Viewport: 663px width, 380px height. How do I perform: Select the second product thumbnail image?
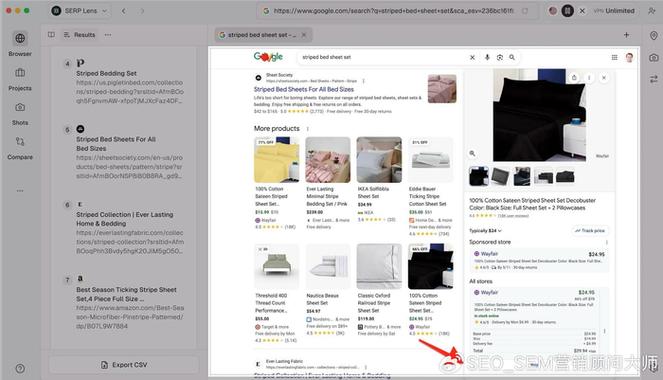(500, 176)
